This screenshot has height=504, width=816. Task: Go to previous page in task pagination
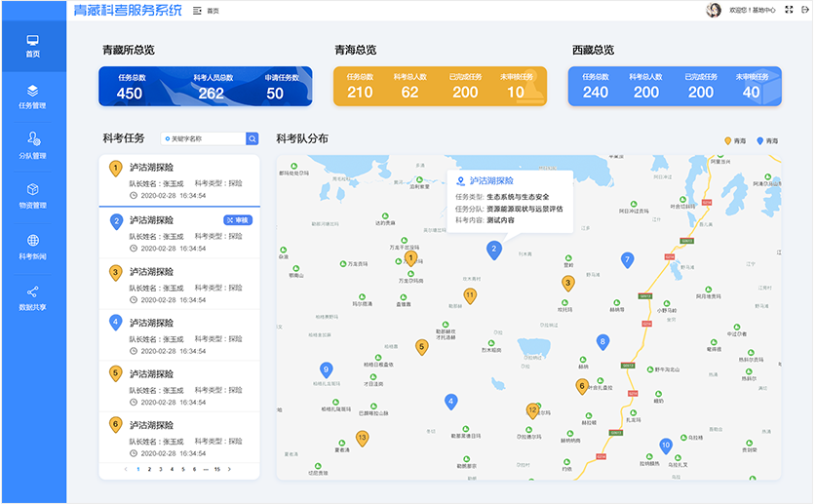[126, 469]
